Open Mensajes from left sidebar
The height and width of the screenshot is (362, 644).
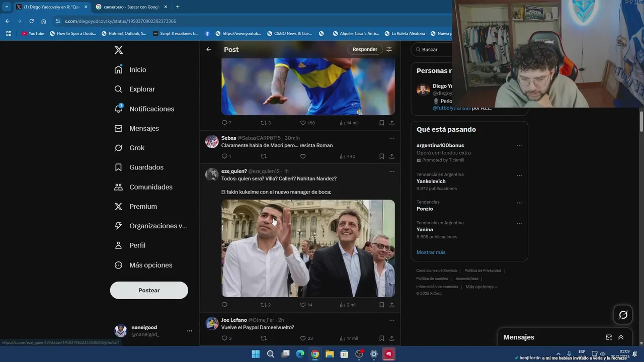(x=137, y=128)
